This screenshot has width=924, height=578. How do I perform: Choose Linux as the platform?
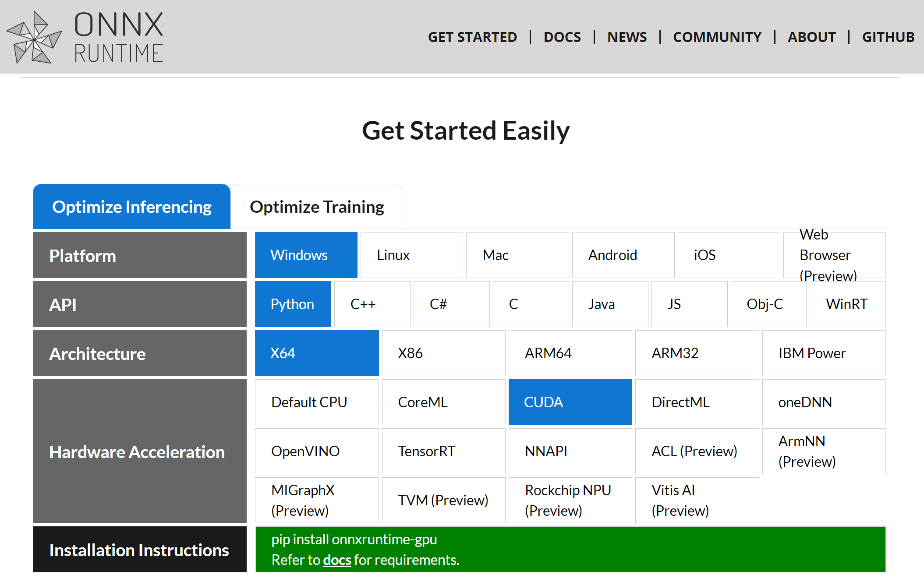[x=411, y=255]
